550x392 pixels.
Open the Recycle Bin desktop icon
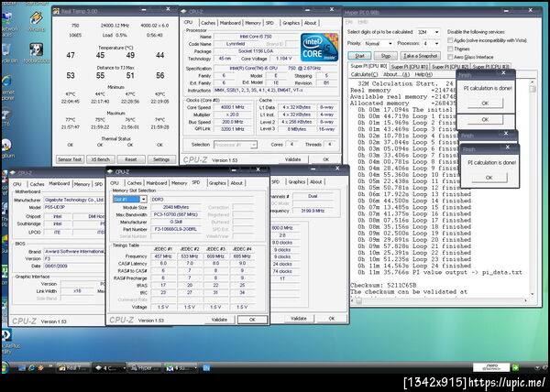(7, 50)
